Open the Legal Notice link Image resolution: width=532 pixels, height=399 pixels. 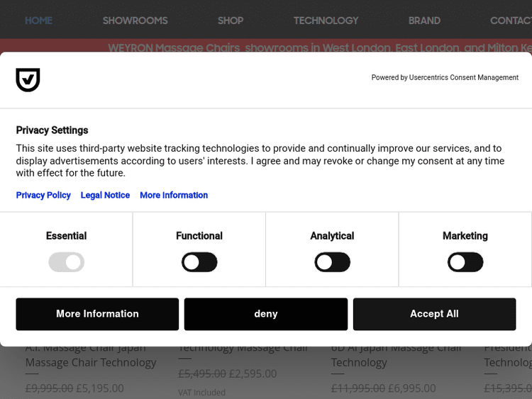[x=105, y=196]
